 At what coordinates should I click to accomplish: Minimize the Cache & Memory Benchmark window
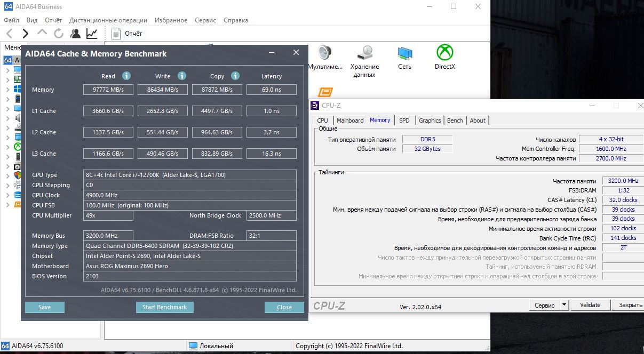pos(272,53)
